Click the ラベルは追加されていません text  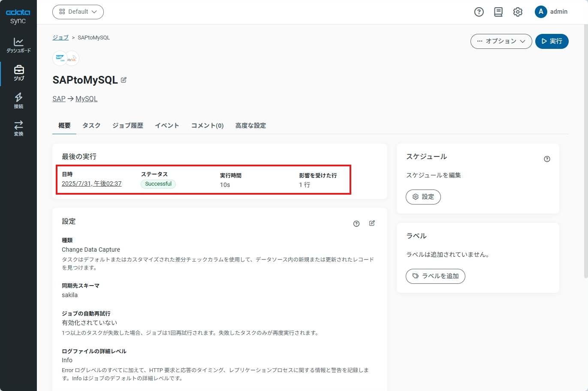pos(448,255)
